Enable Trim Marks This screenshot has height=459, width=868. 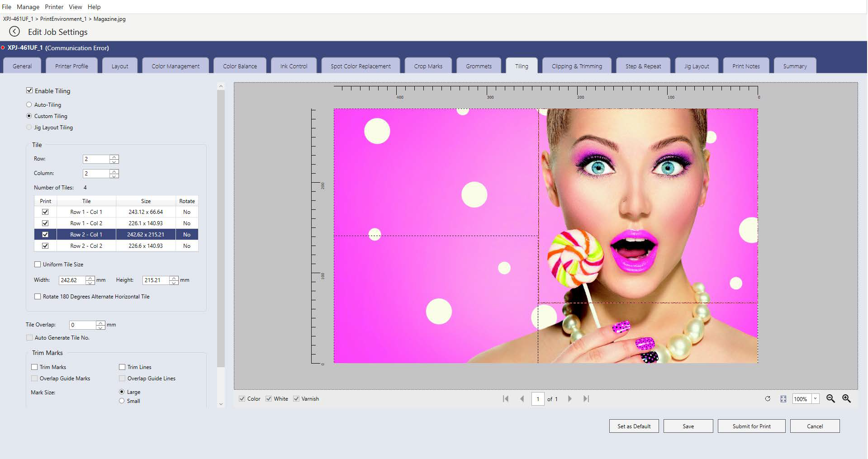coord(34,367)
